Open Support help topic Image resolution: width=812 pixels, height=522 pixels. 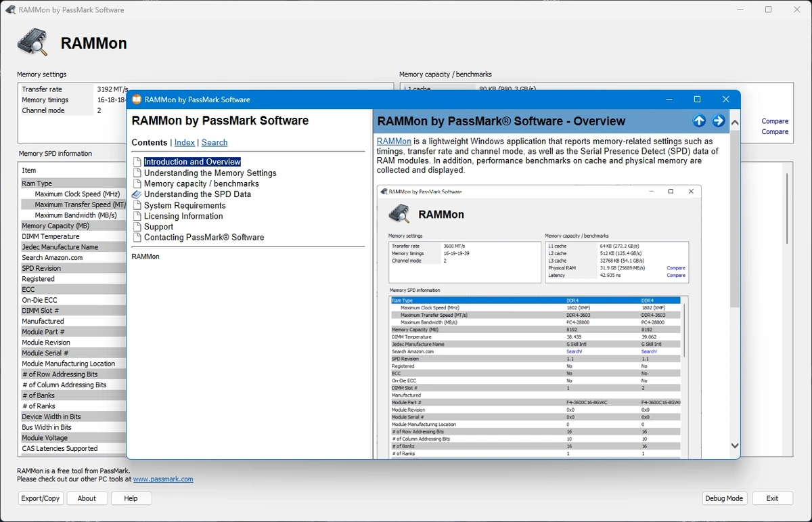[x=158, y=227]
